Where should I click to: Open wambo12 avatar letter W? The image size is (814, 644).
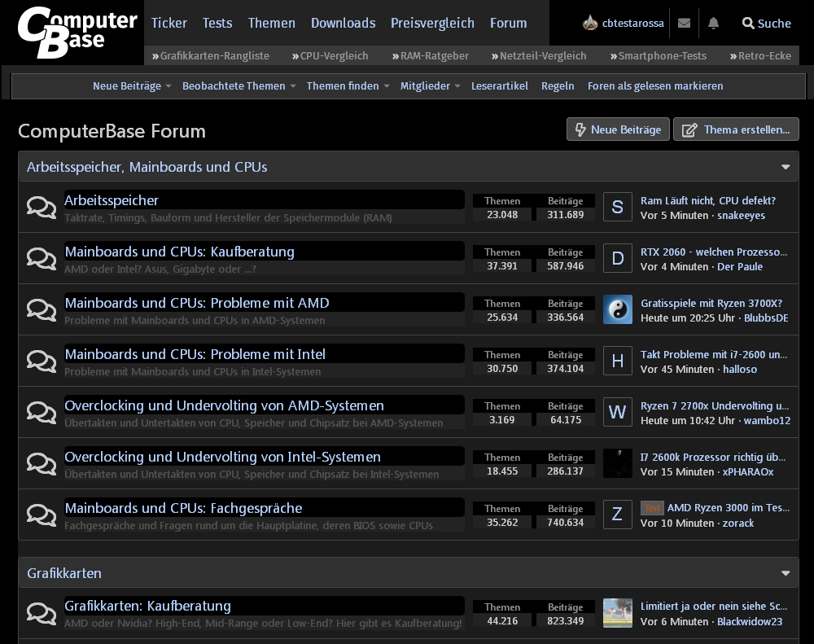[x=618, y=412]
